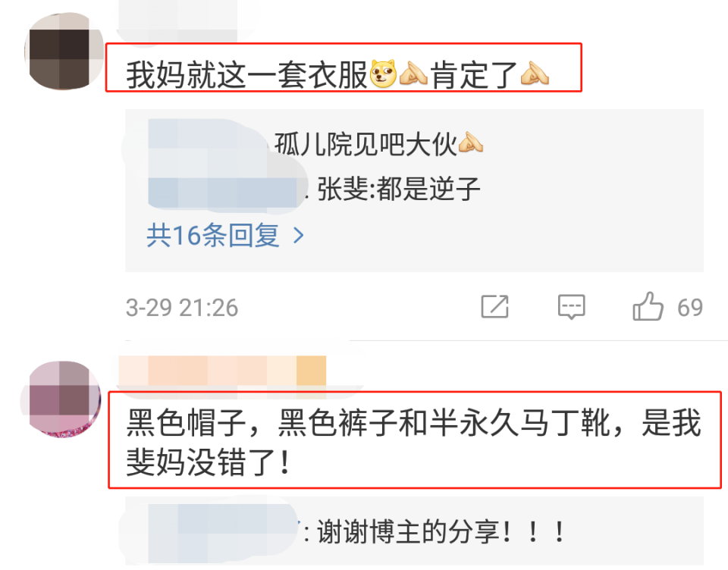Click the chevron arrow after 共16条回复
The width and height of the screenshot is (728, 570).
point(299,236)
